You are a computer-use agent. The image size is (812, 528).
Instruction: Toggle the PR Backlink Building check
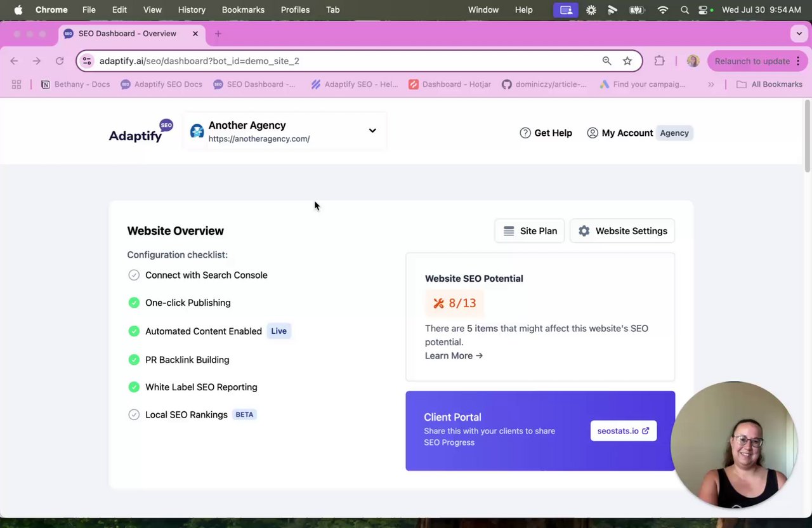[x=134, y=360]
